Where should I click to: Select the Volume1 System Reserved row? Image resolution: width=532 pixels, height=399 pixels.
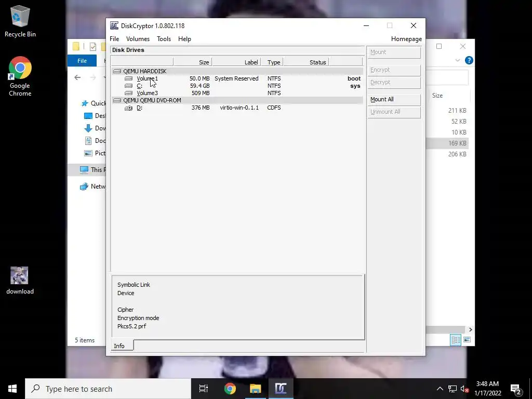(237, 78)
